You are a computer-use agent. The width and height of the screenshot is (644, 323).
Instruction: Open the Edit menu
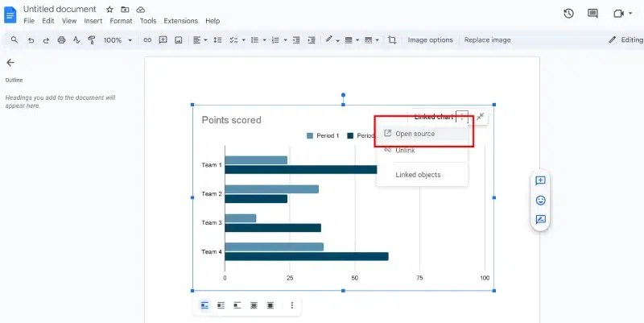pos(48,21)
